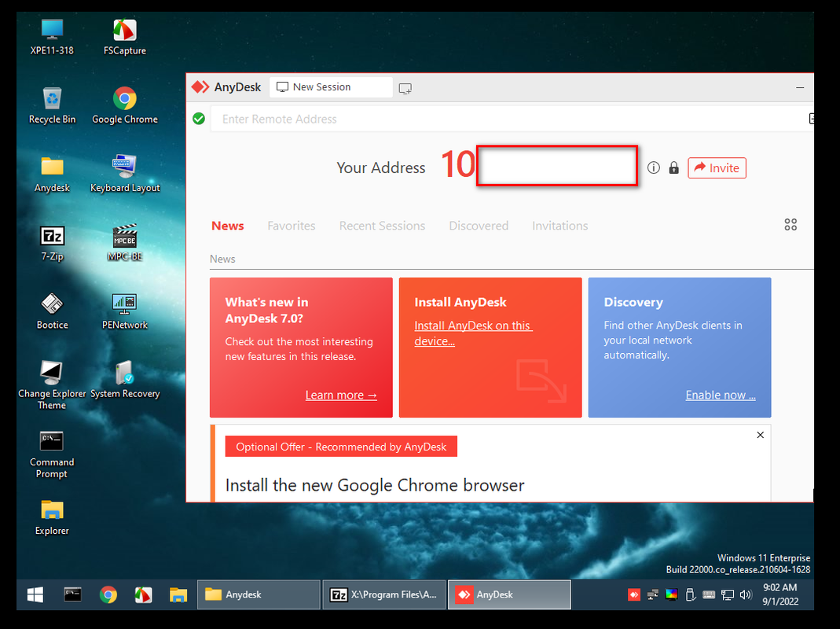840x629 pixels.
Task: Launch FSCapture from the desktop
Action: pyautogui.click(x=125, y=36)
